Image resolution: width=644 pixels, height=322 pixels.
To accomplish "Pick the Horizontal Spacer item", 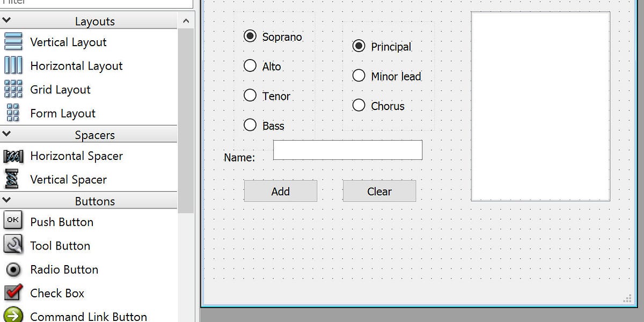I will pos(75,156).
